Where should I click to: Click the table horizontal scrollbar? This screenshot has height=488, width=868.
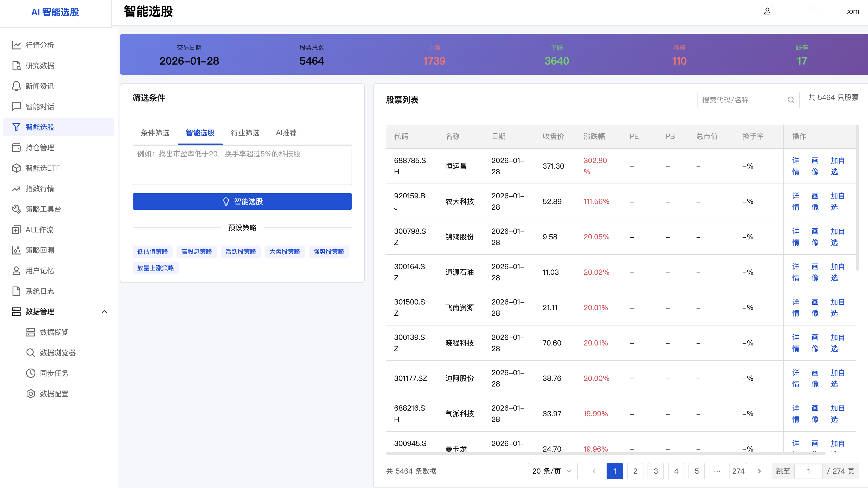(606, 453)
